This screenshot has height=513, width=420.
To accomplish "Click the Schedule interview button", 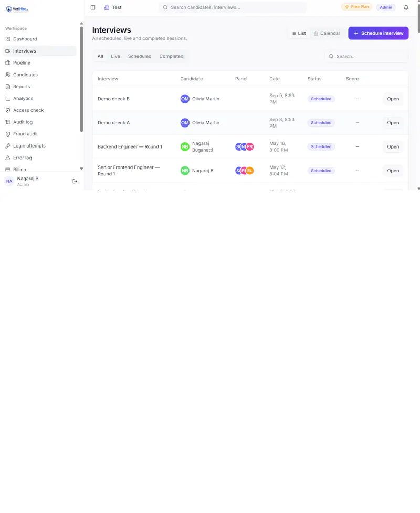I will pyautogui.click(x=378, y=33).
